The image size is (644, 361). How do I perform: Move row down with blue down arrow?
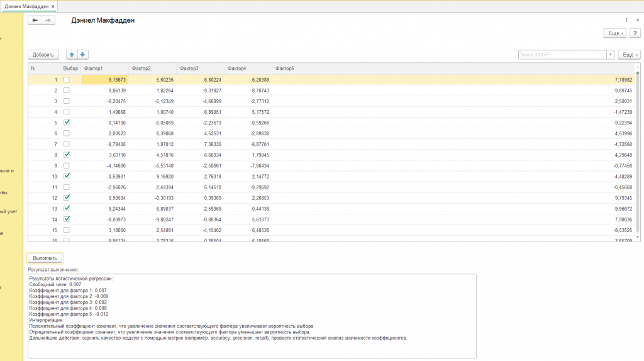[82, 55]
